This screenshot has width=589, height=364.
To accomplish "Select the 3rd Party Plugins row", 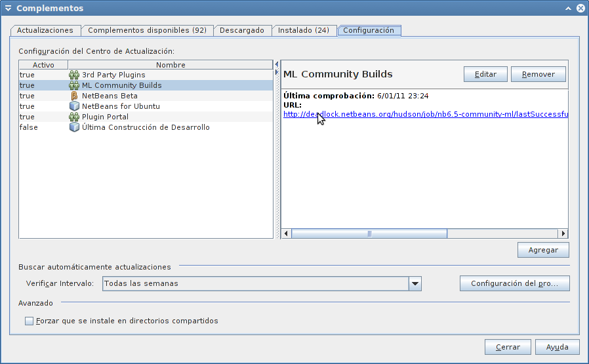I will click(146, 75).
